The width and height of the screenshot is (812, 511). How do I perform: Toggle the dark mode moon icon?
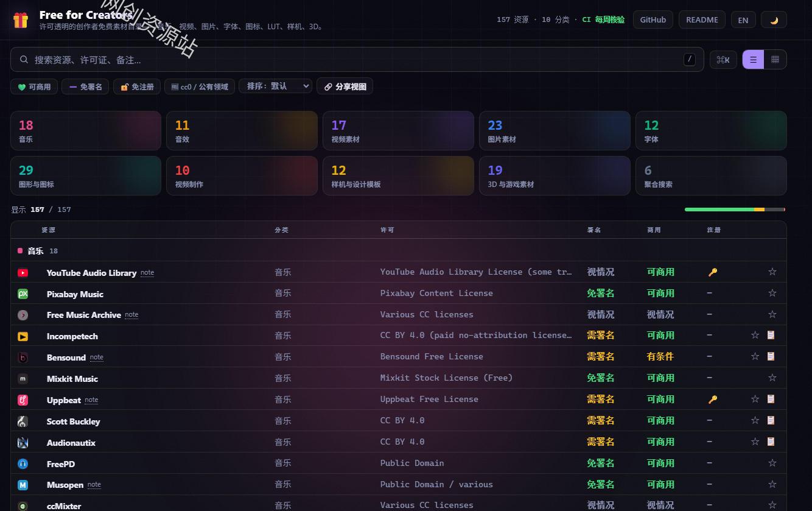pos(774,19)
